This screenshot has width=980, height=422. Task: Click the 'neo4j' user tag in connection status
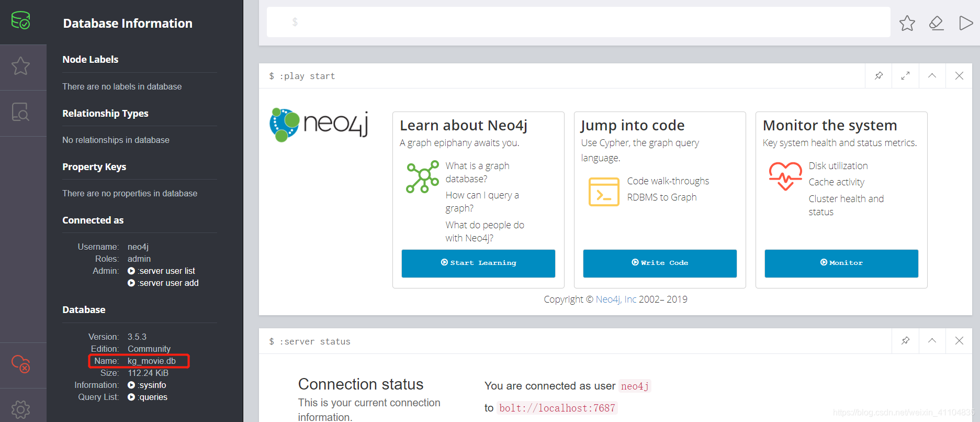pyautogui.click(x=635, y=386)
